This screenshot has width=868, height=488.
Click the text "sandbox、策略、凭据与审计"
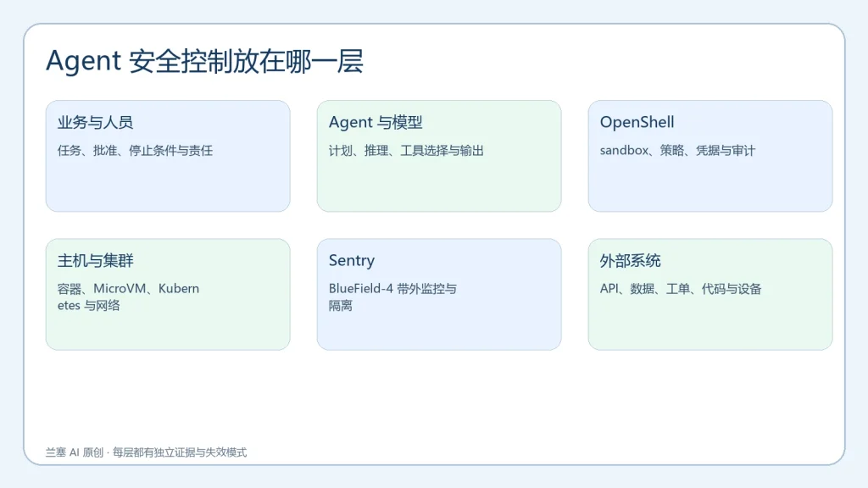coord(677,151)
